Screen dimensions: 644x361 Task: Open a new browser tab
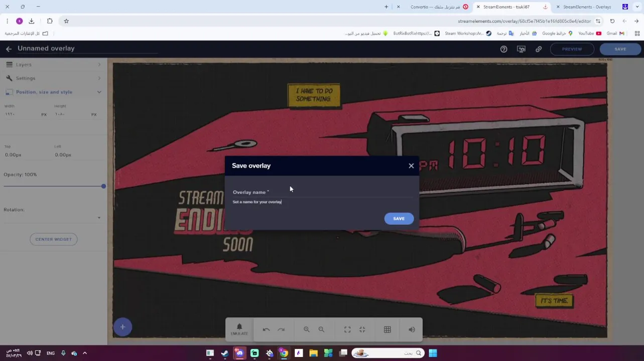click(386, 7)
